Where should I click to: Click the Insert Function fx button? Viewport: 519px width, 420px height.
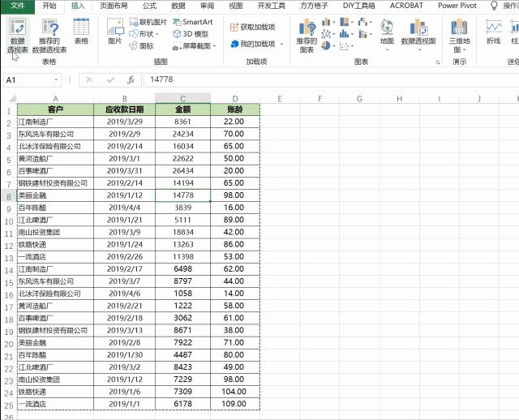(131, 79)
